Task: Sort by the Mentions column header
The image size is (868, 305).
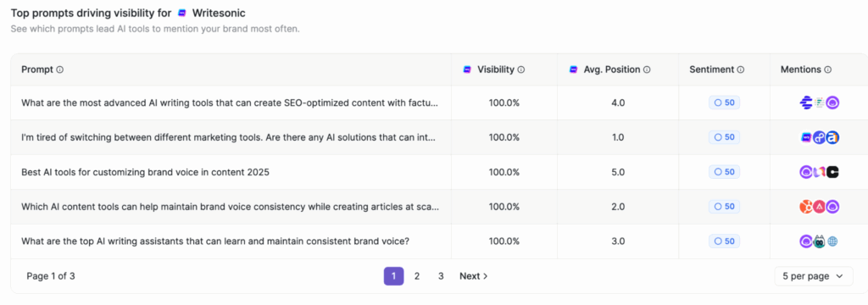Action: [x=801, y=69]
